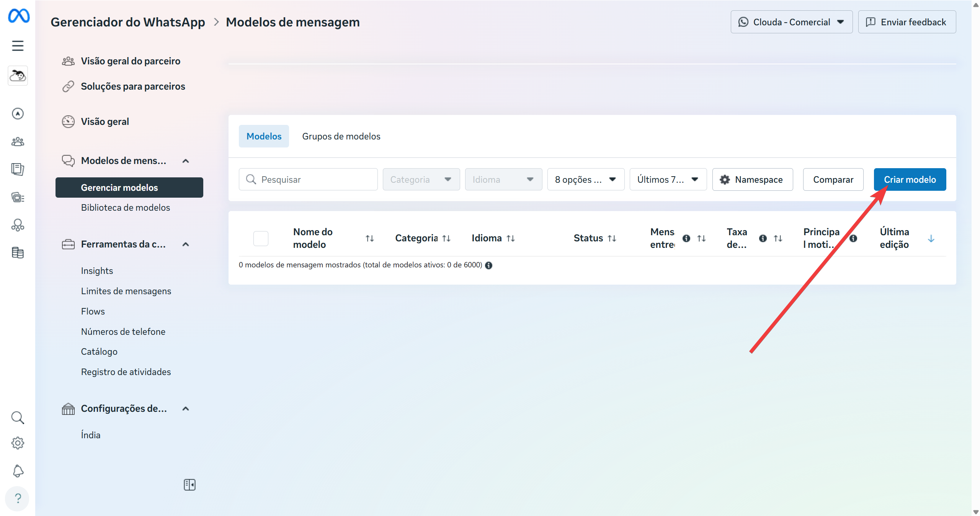Tick the select-all checkbox in table header
This screenshot has height=516, width=980.
(x=261, y=238)
